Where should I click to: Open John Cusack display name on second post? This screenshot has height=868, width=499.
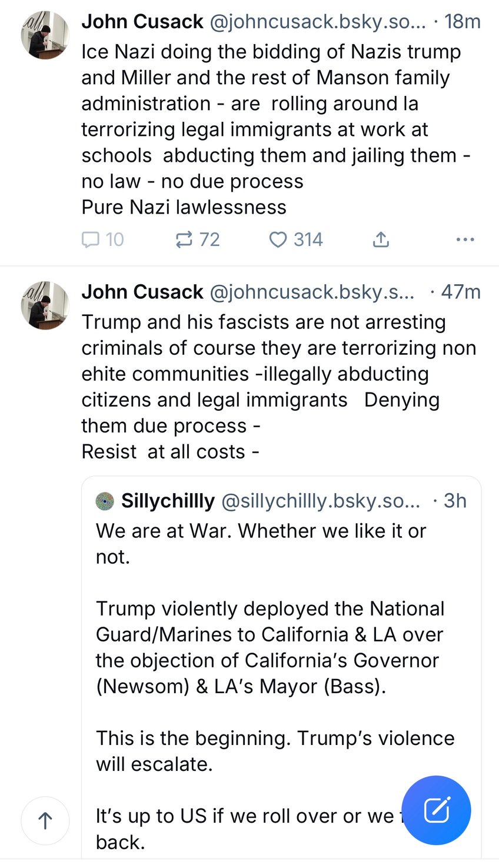tap(142, 292)
